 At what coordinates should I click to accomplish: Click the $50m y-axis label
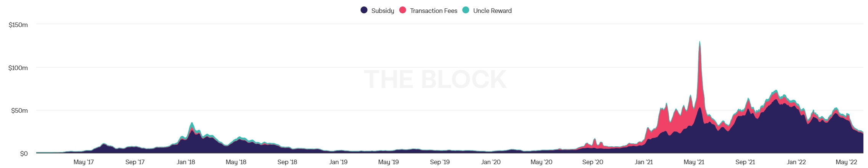tap(19, 111)
